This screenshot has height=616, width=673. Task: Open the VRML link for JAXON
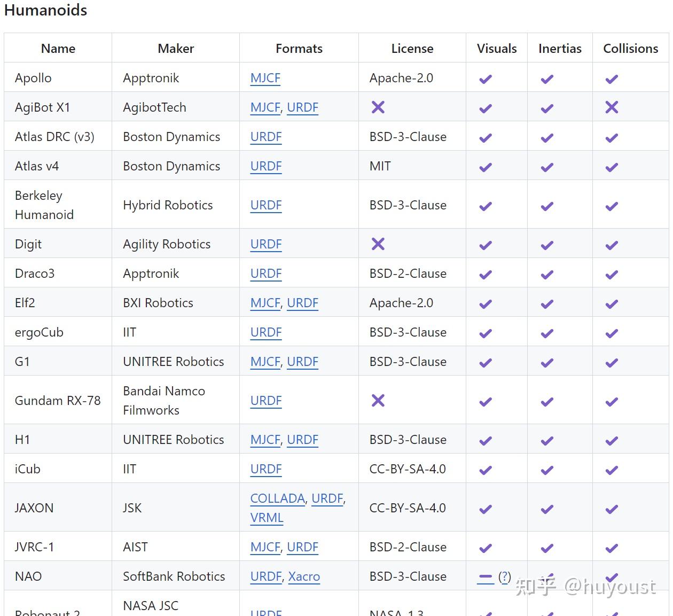pyautogui.click(x=267, y=518)
